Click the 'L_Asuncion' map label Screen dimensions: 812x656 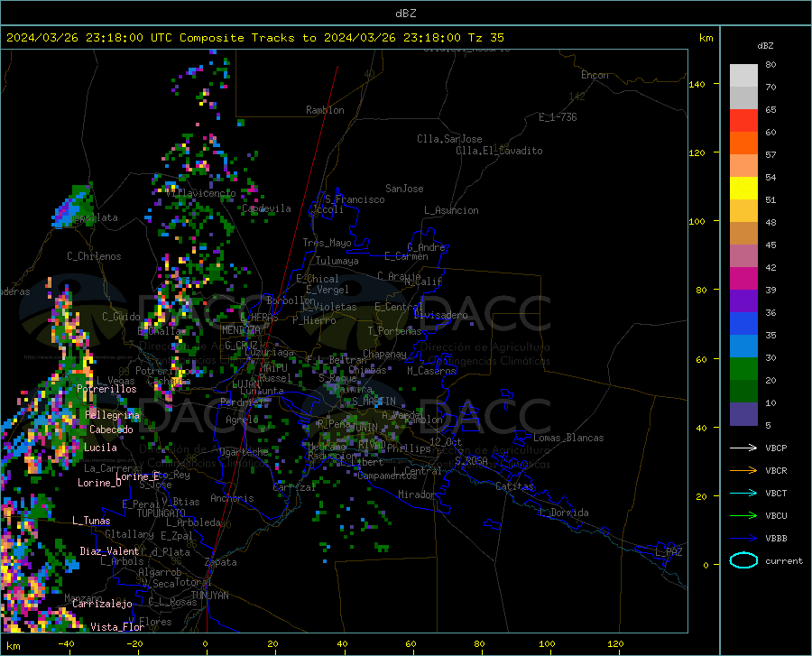(451, 210)
